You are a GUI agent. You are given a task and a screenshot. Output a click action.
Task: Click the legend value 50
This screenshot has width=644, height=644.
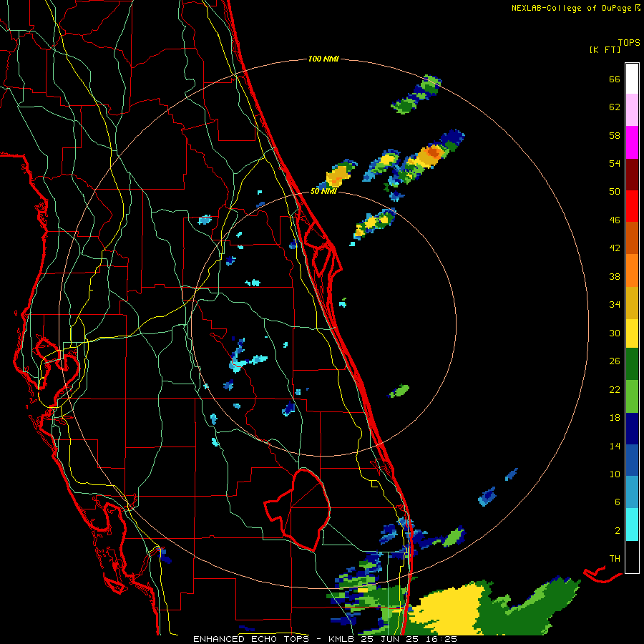[615, 192]
